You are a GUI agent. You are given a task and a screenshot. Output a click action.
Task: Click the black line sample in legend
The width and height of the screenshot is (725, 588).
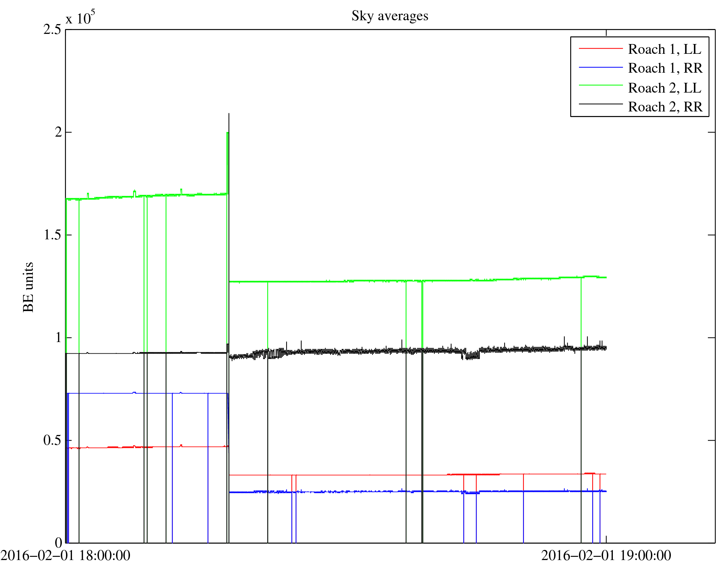click(601, 104)
